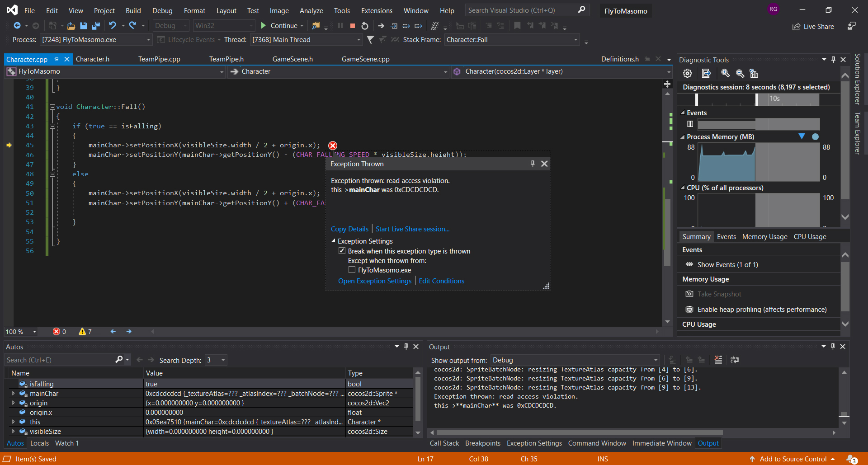Expand the mainChar variable in Autos

pyautogui.click(x=13, y=394)
